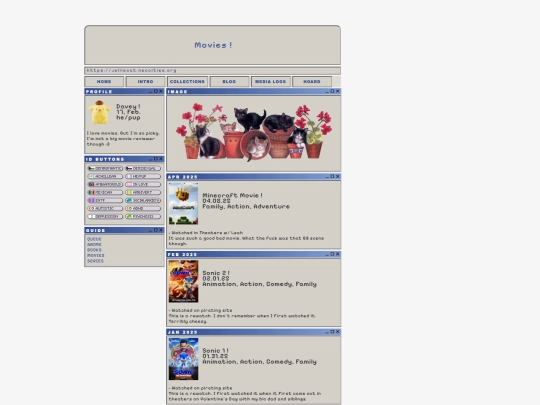Open the BOOKS link in Guide
The height and width of the screenshot is (405, 540).
(x=94, y=250)
